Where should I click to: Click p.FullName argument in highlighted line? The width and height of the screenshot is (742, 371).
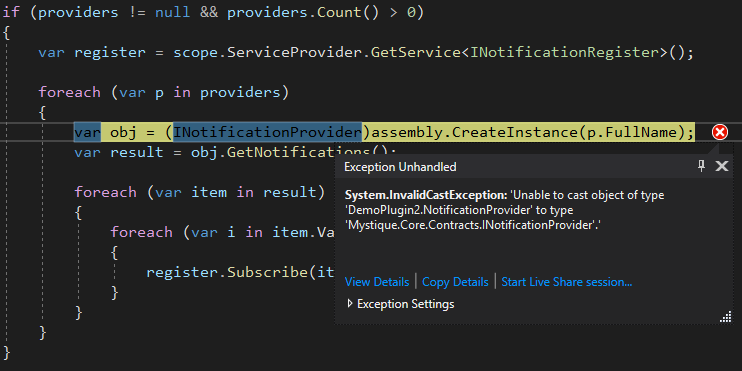click(x=631, y=132)
